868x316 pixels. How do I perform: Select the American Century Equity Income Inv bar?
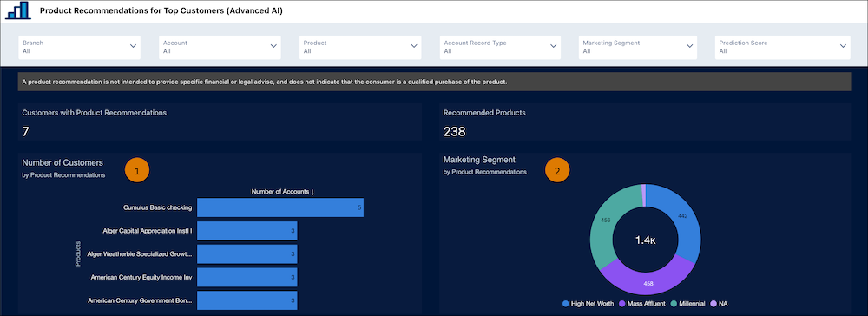pyautogui.click(x=247, y=277)
